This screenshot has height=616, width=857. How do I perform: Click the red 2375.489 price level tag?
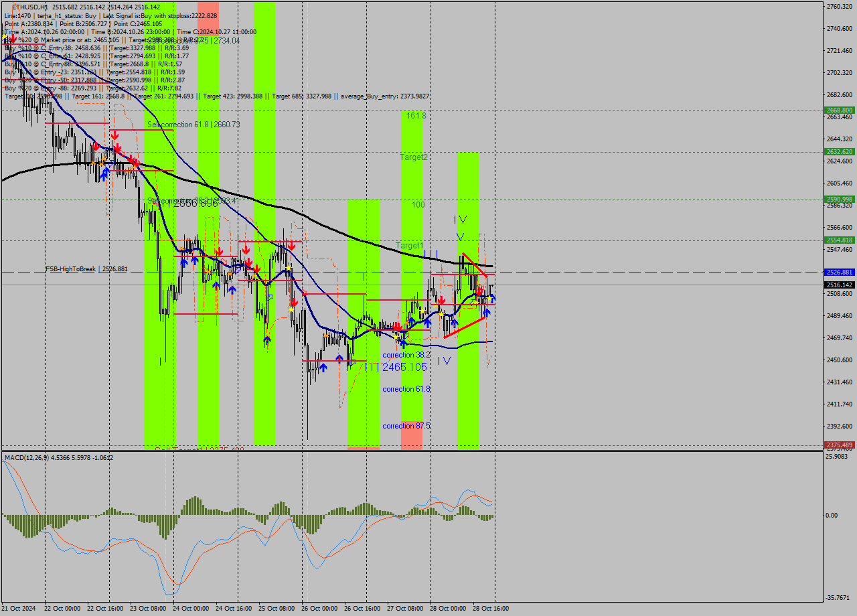coord(839,445)
